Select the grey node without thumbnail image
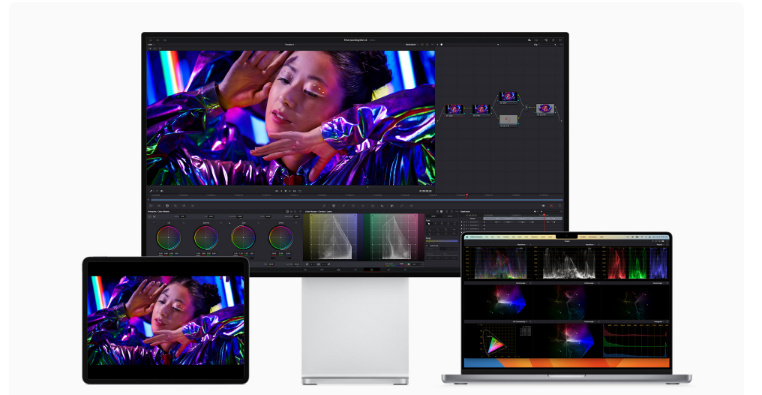The image size is (762, 395). (508, 120)
